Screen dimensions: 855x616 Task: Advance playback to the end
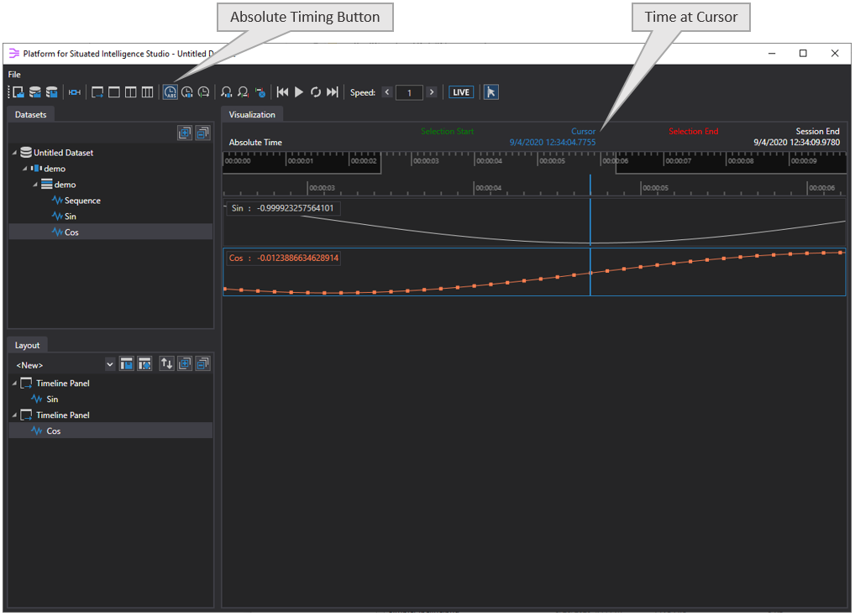coord(333,92)
